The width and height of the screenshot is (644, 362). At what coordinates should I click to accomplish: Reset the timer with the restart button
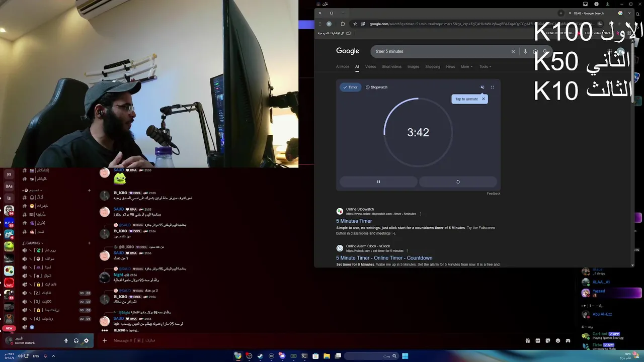point(458,182)
